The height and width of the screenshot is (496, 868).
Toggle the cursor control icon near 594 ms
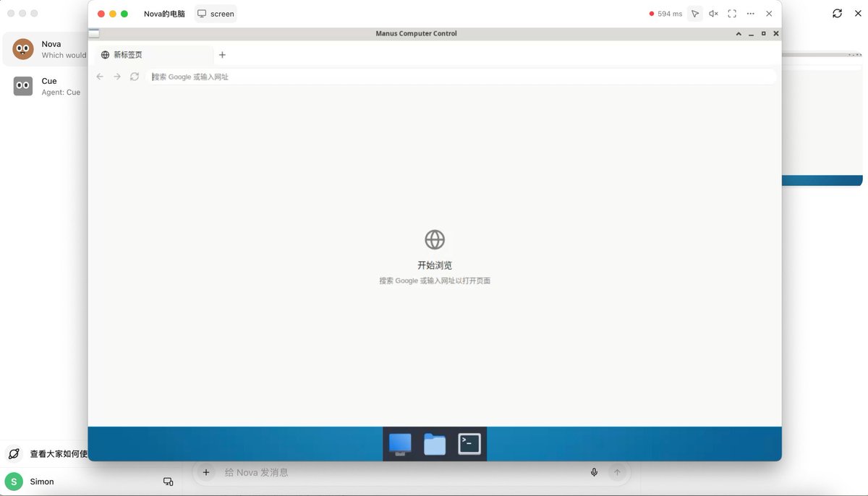click(695, 14)
